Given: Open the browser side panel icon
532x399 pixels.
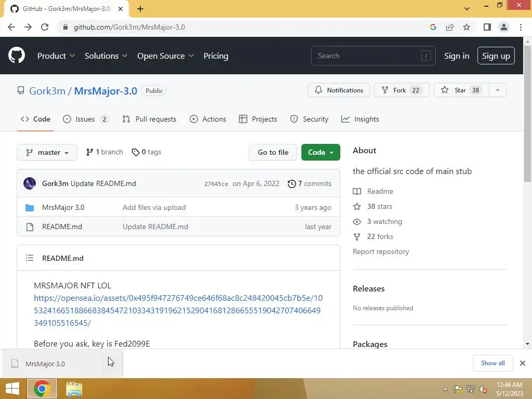Looking at the screenshot, I should [x=487, y=27].
